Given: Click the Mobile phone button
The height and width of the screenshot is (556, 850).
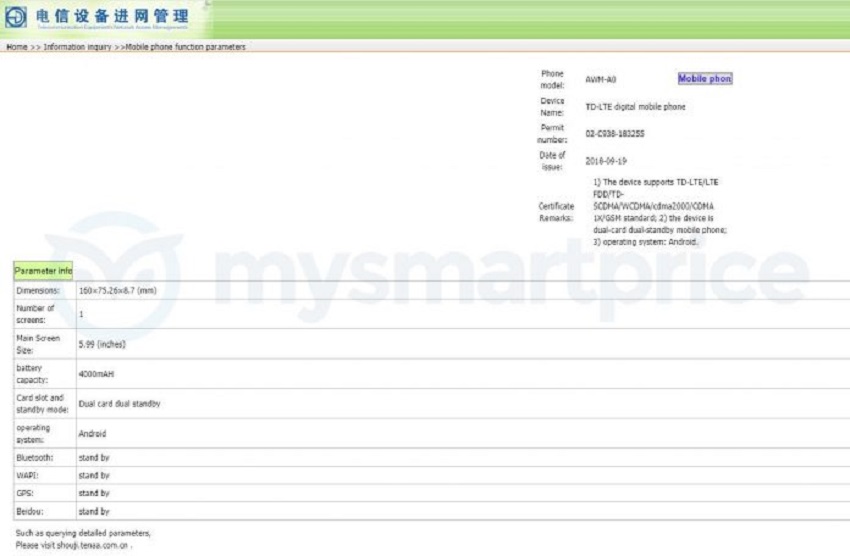Looking at the screenshot, I should pyautogui.click(x=705, y=79).
